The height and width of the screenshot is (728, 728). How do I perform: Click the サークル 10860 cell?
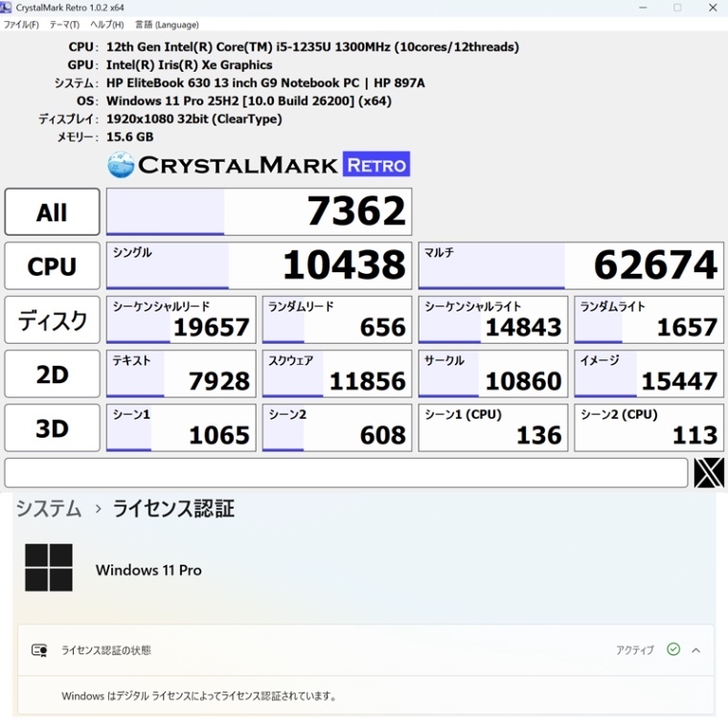tap(493, 374)
